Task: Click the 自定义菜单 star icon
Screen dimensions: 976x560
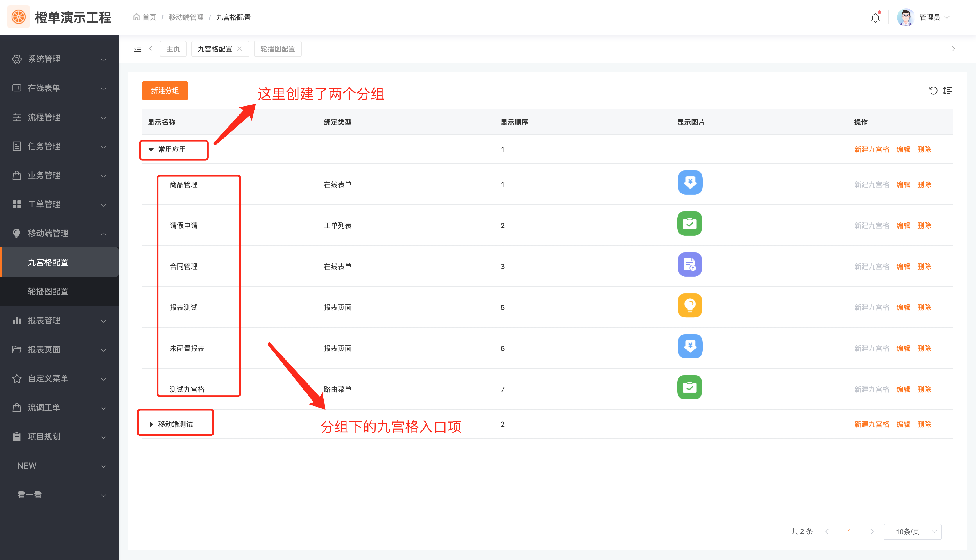Action: (17, 378)
